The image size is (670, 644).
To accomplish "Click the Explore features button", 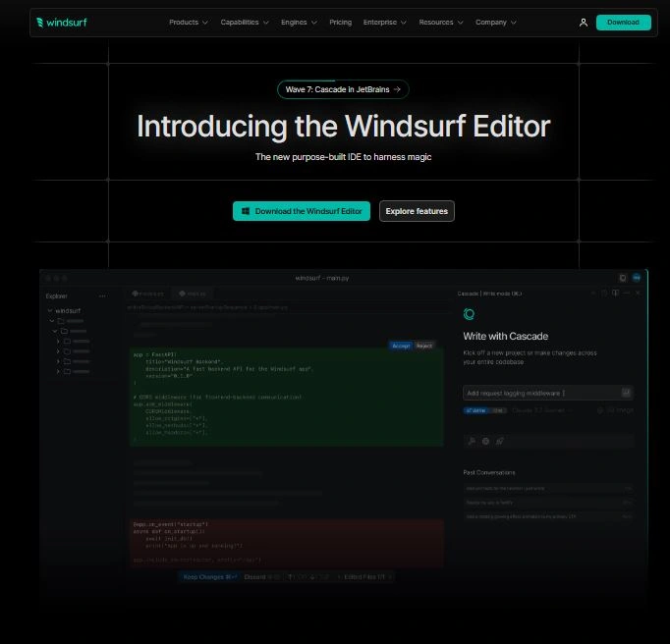I will pyautogui.click(x=417, y=211).
